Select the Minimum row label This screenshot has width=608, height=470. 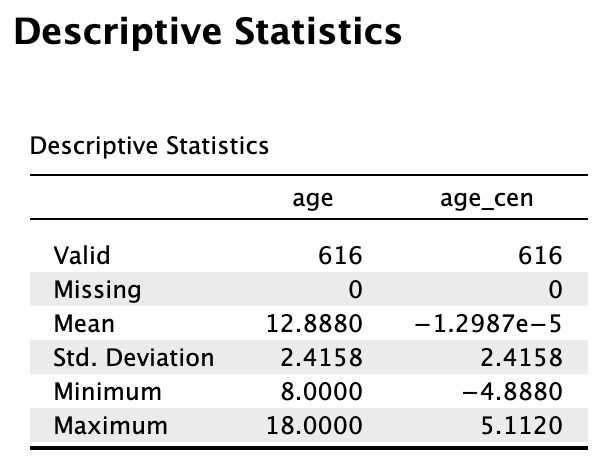pyautogui.click(x=107, y=392)
